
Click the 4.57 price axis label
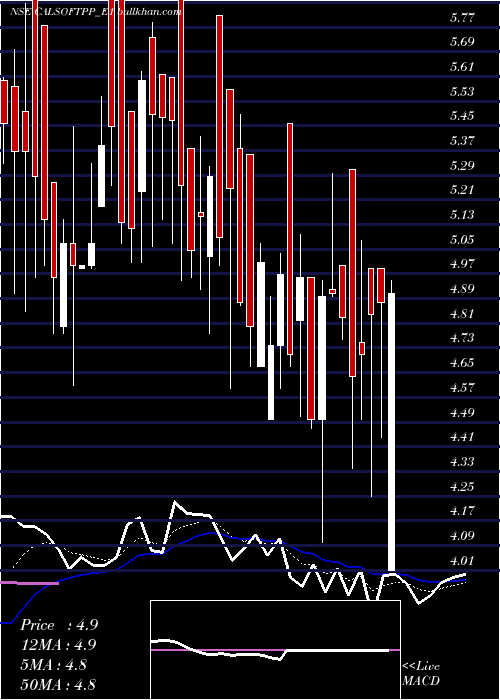pyautogui.click(x=462, y=388)
